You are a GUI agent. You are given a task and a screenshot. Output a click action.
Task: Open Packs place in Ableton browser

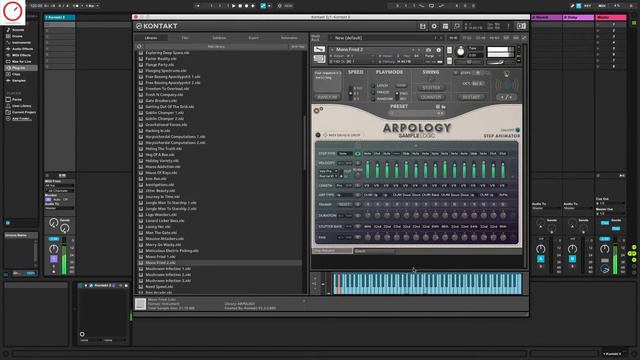(x=17, y=100)
